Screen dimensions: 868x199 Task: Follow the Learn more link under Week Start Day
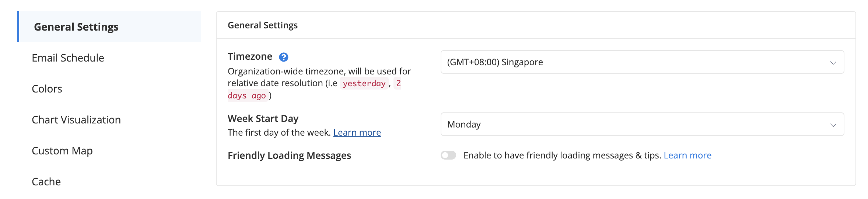tap(357, 133)
